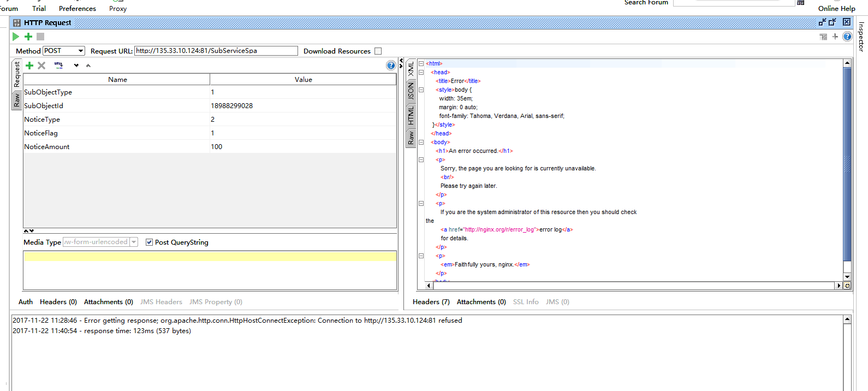Switch response view to XML tab
868x391 pixels.
[411, 69]
